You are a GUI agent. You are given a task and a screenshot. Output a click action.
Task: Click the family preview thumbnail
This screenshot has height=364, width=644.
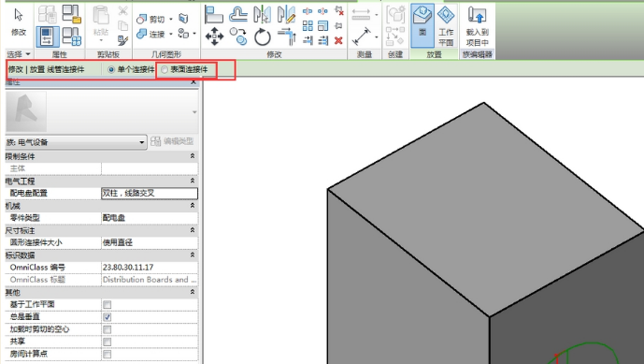(x=26, y=111)
